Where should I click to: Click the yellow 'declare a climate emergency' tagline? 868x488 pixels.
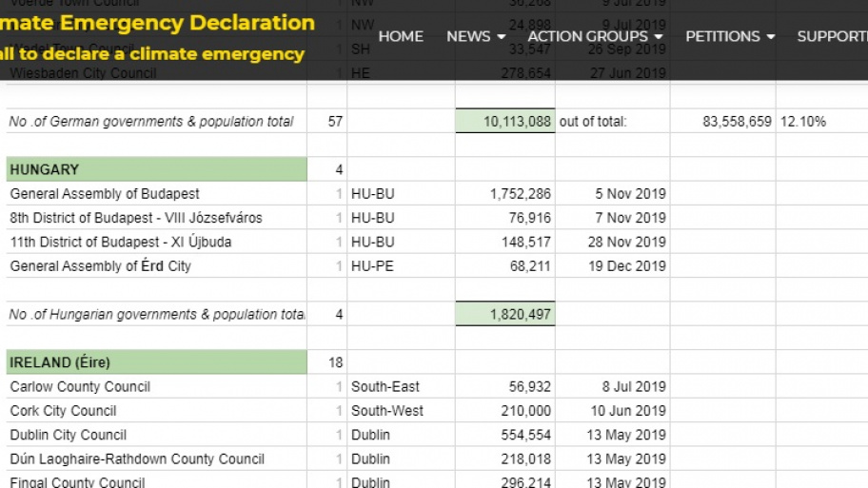[x=152, y=54]
